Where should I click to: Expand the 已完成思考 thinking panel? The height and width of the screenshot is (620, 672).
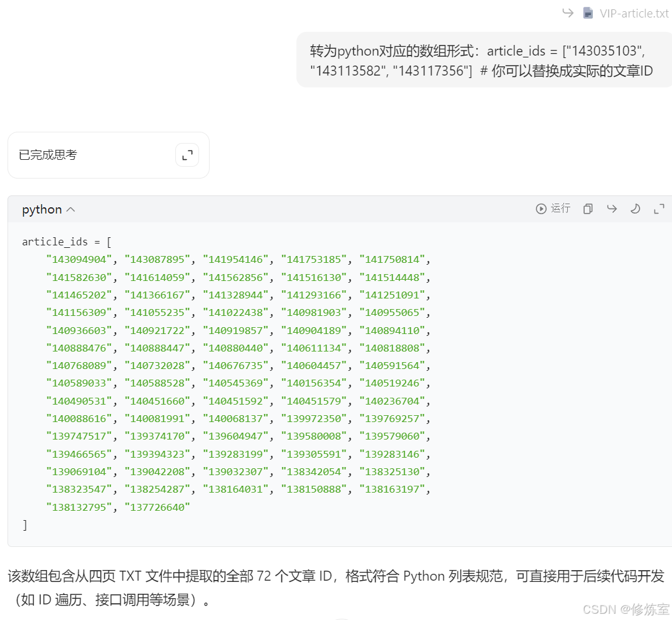[x=187, y=155]
